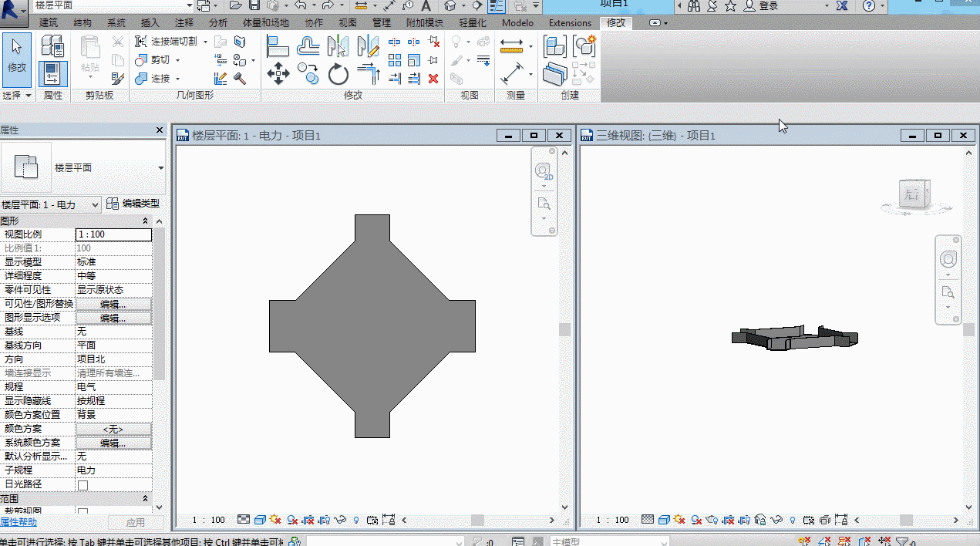This screenshot has width=980, height=546.
Task: Toggle the 日光路径 checkbox
Action: click(83, 485)
